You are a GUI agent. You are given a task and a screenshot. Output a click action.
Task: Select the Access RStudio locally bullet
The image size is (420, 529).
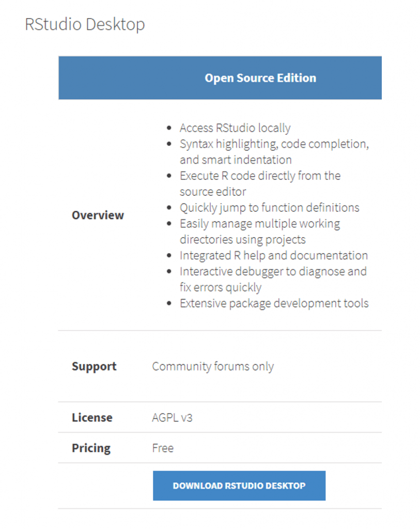(x=235, y=128)
